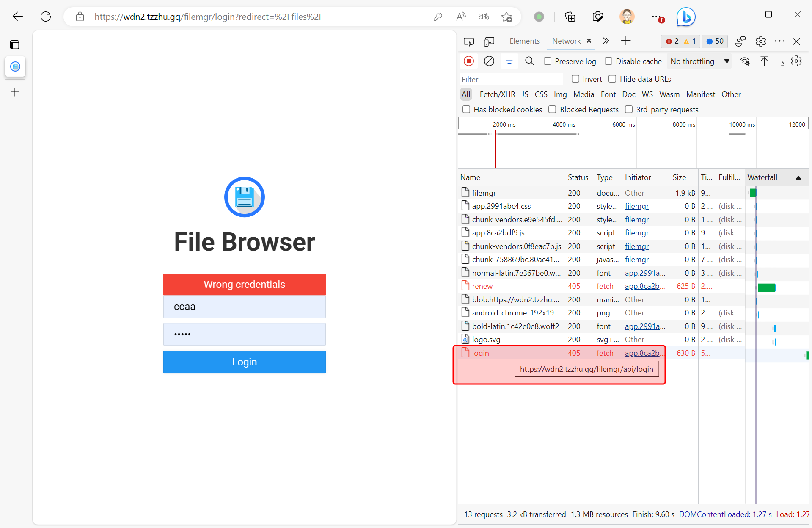
Task: Click the username field containing ccaa
Action: coord(244,307)
